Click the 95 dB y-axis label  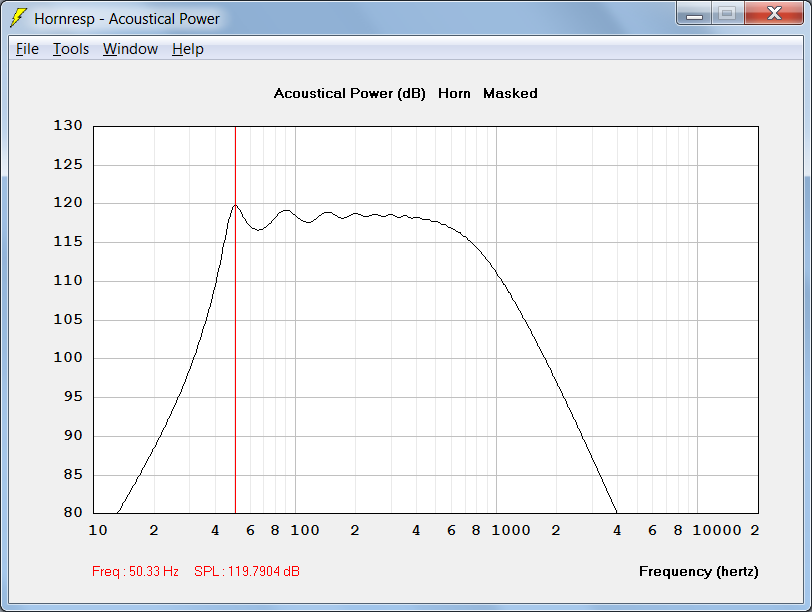[x=73, y=396]
